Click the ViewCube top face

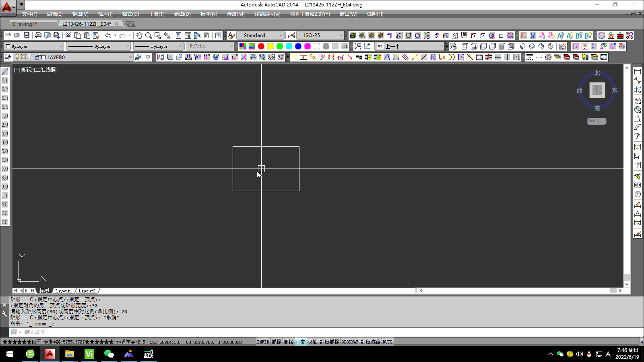[597, 90]
